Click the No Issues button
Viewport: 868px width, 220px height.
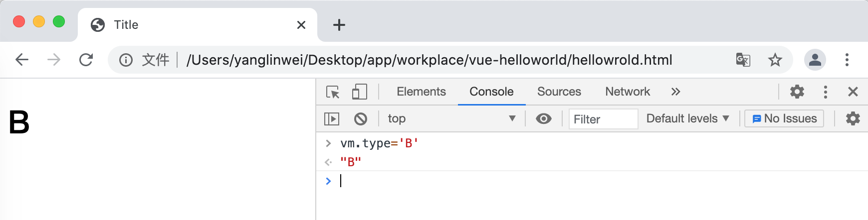point(784,119)
